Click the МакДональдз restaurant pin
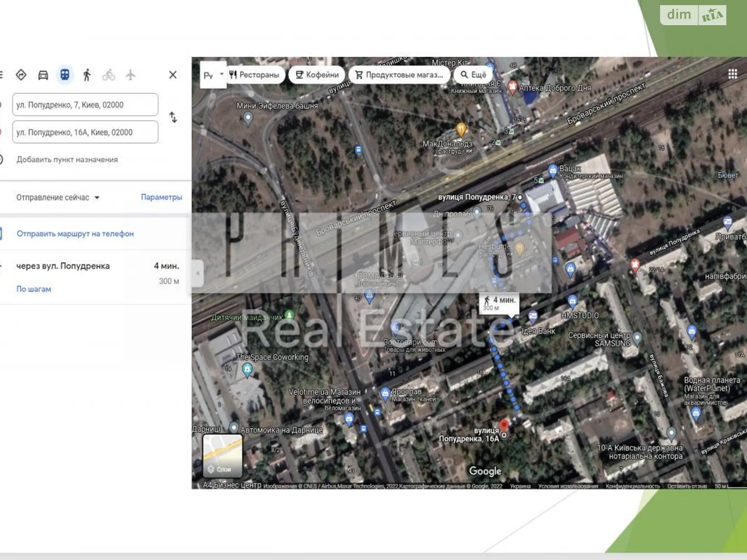 tap(461, 129)
